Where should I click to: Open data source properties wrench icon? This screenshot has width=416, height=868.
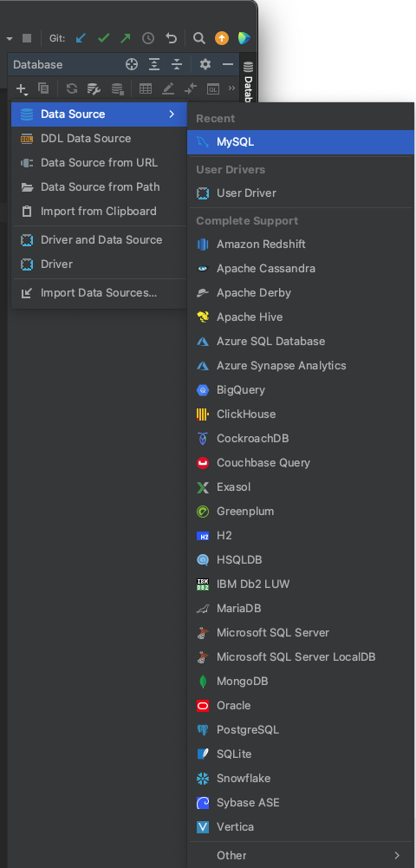[94, 88]
